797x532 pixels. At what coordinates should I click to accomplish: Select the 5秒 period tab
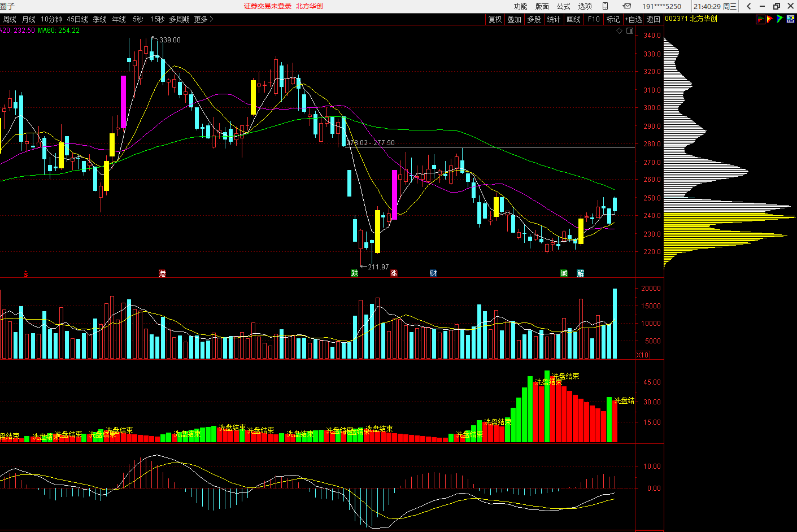138,19
